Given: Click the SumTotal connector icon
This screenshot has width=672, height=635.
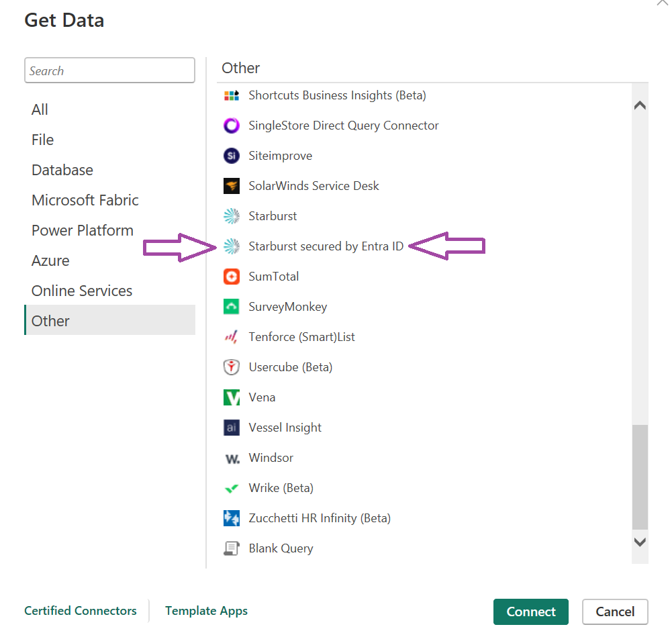Looking at the screenshot, I should click(232, 277).
